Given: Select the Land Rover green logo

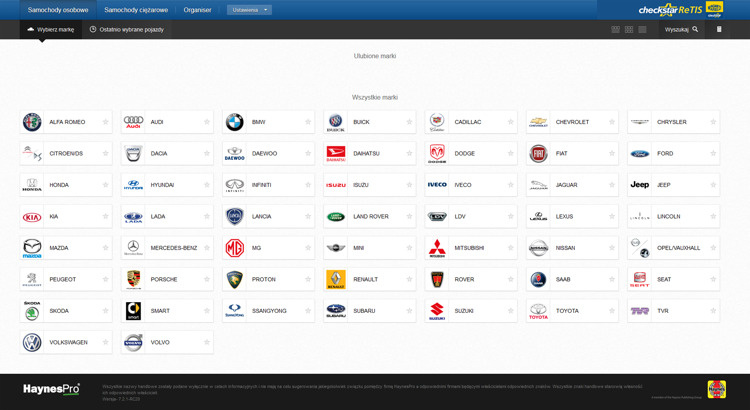Looking at the screenshot, I should tap(336, 217).
